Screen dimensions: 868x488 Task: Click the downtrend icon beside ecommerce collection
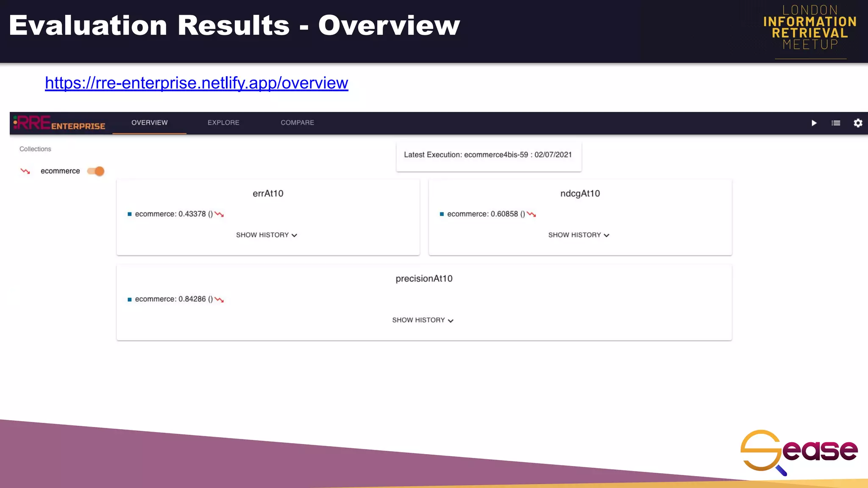click(x=25, y=171)
